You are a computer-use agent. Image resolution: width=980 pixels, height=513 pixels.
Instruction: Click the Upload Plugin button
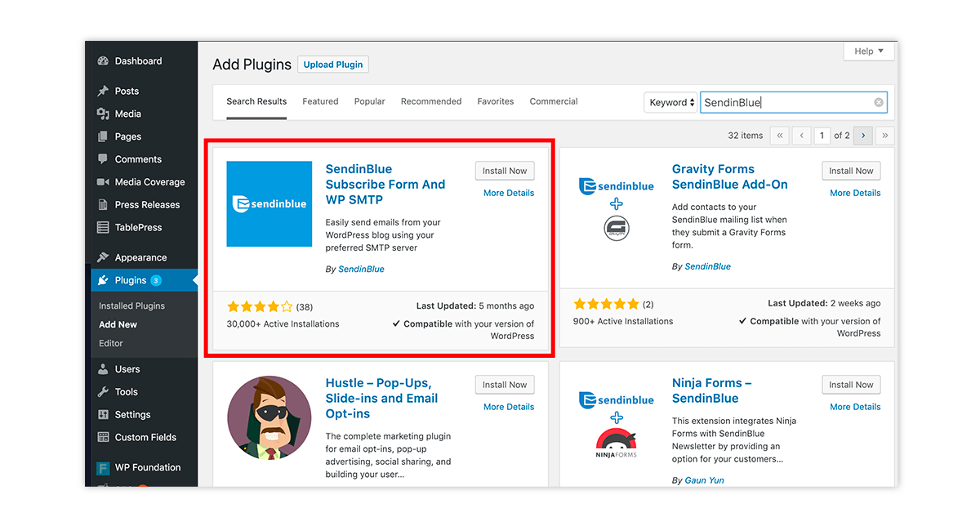pyautogui.click(x=333, y=65)
